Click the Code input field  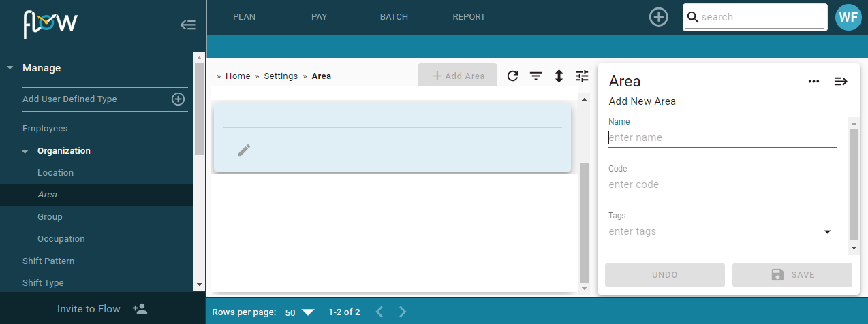click(722, 184)
